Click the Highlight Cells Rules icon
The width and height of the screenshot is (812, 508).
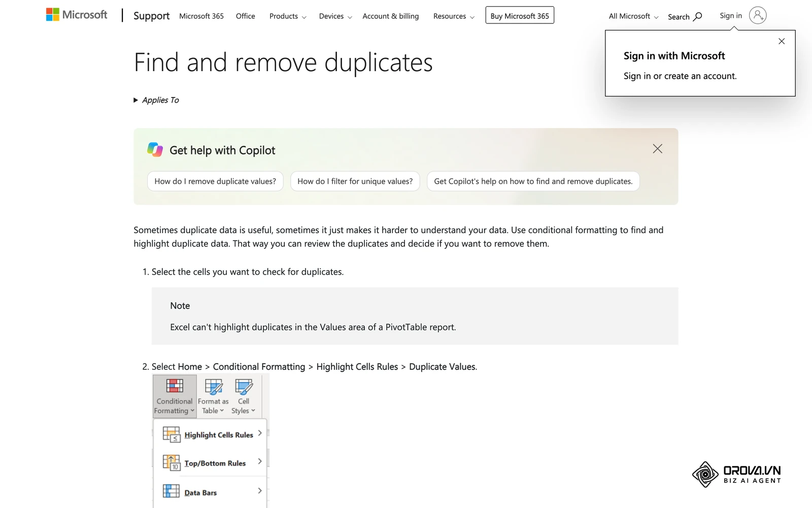tap(172, 434)
